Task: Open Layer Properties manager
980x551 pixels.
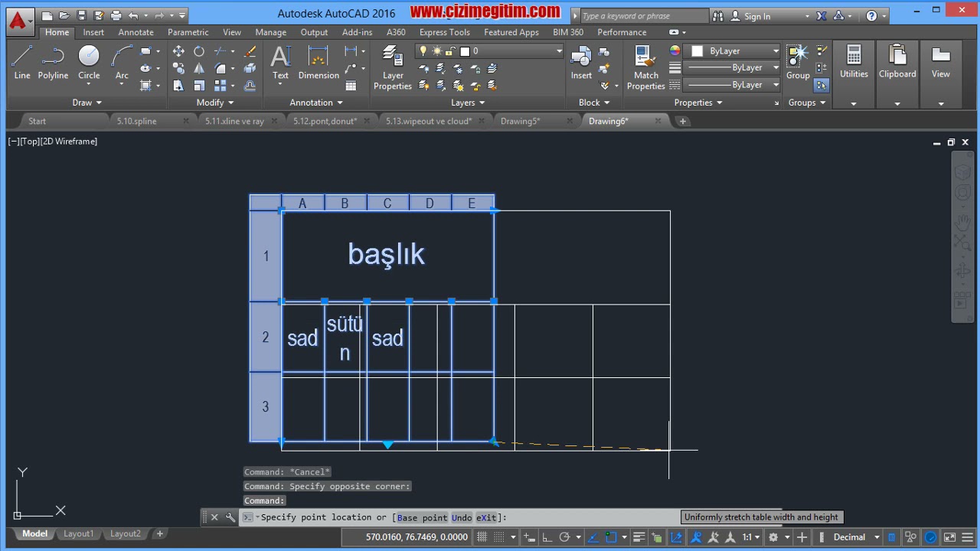Action: (x=393, y=67)
